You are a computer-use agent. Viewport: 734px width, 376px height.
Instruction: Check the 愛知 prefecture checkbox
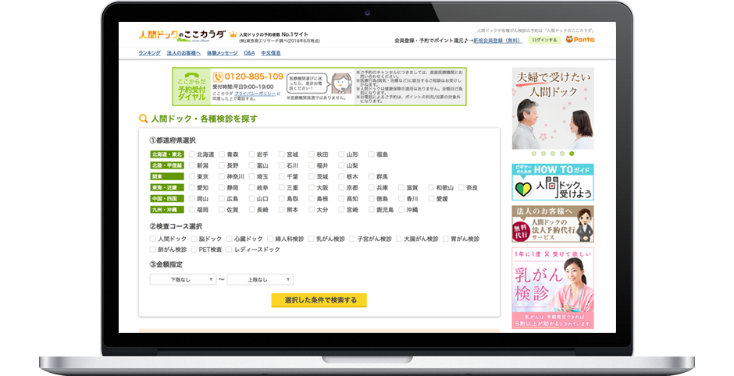[x=192, y=187]
